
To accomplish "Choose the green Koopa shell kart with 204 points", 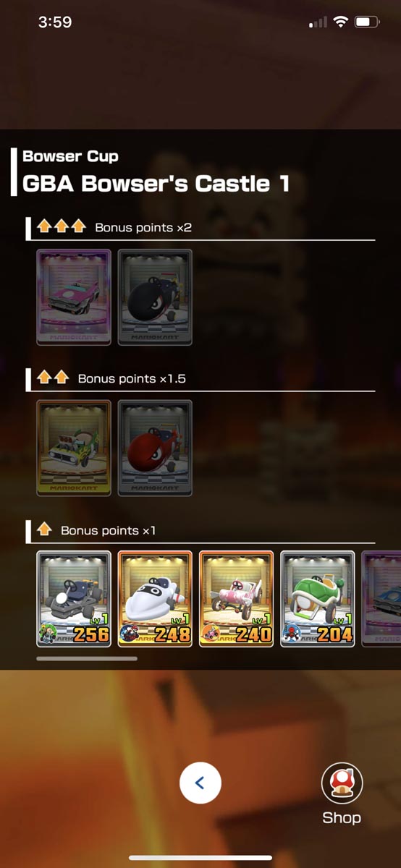I will coord(317,598).
